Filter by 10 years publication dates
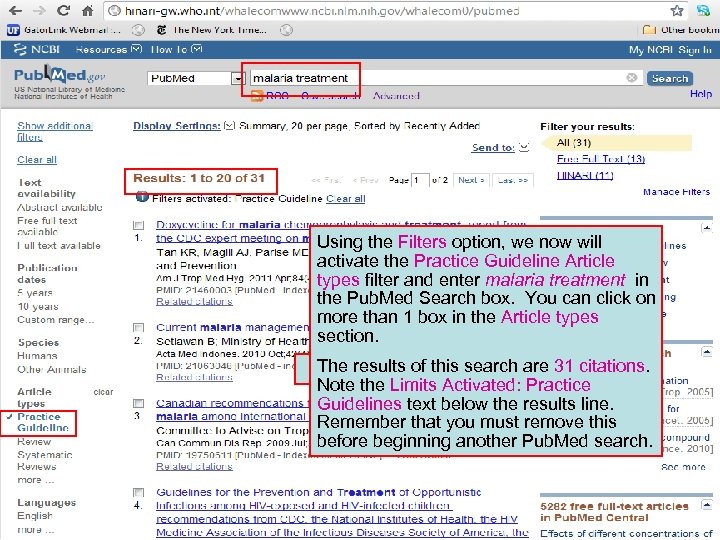The width and height of the screenshot is (720, 540). tap(38, 306)
